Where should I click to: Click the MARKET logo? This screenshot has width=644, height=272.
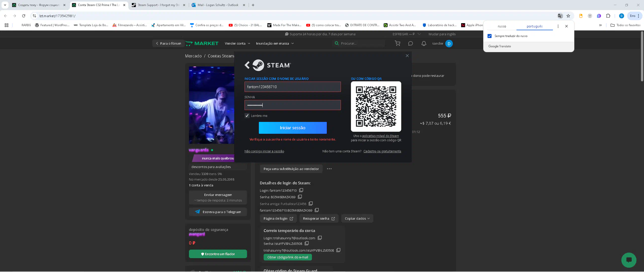coord(202,43)
